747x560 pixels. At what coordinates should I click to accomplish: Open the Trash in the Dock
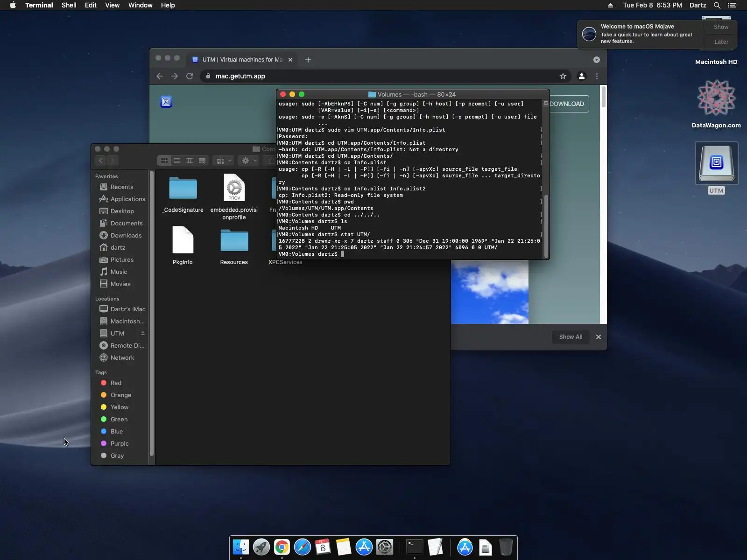click(x=506, y=547)
